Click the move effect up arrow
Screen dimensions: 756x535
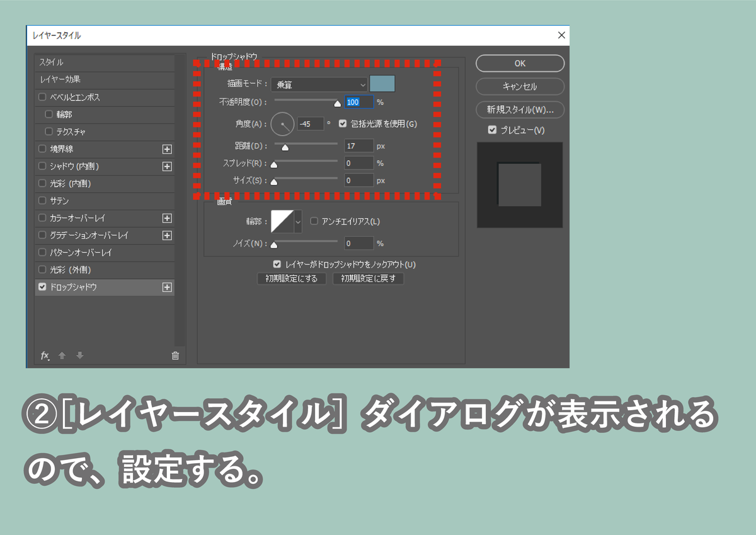point(62,355)
